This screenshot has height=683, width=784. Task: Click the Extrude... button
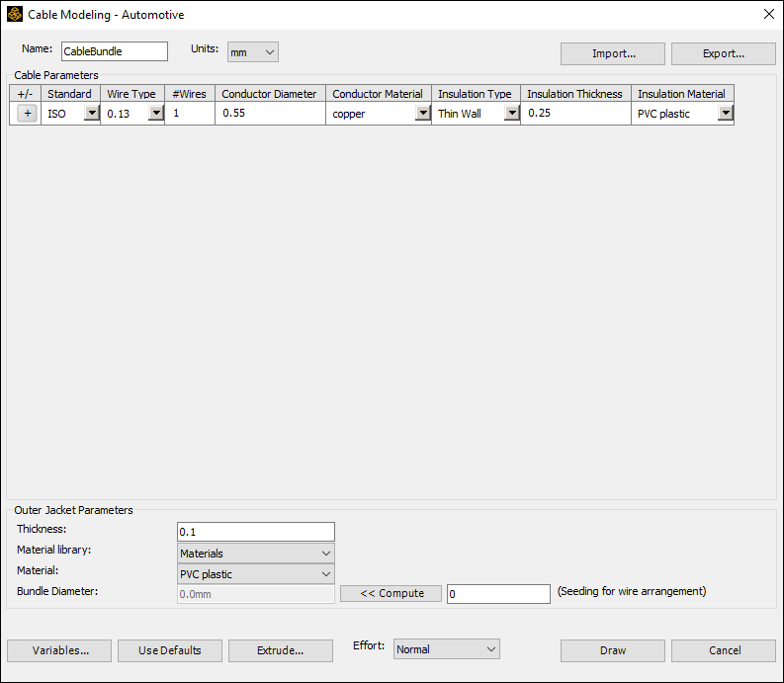click(281, 650)
